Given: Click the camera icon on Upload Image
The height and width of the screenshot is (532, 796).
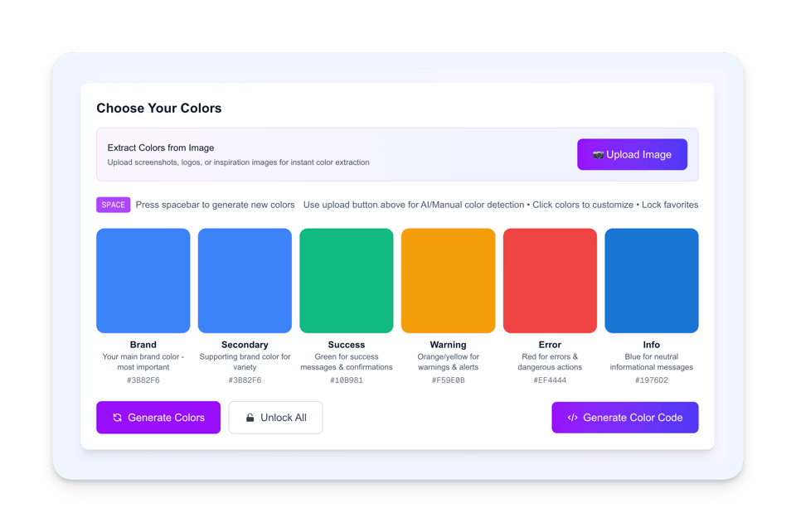Looking at the screenshot, I should pos(598,155).
